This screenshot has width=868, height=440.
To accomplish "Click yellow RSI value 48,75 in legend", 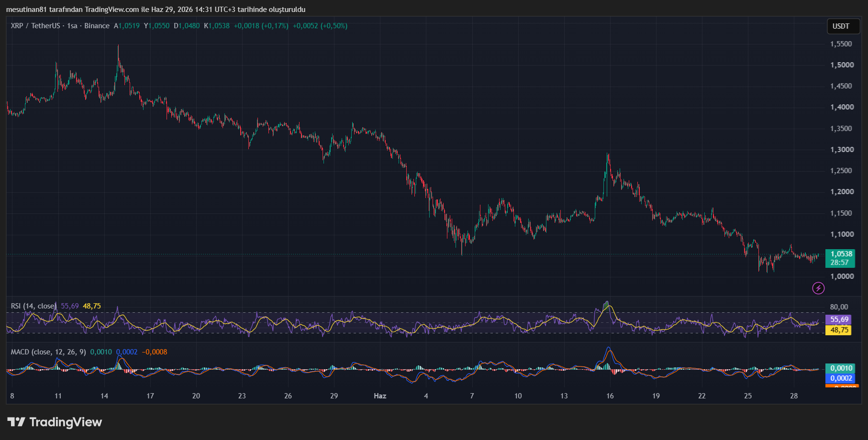I will (x=92, y=306).
